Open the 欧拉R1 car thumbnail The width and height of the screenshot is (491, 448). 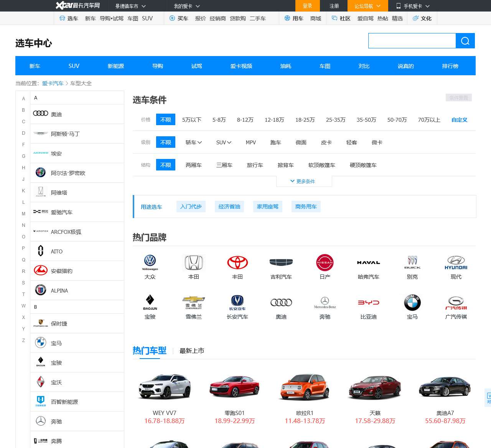305,387
